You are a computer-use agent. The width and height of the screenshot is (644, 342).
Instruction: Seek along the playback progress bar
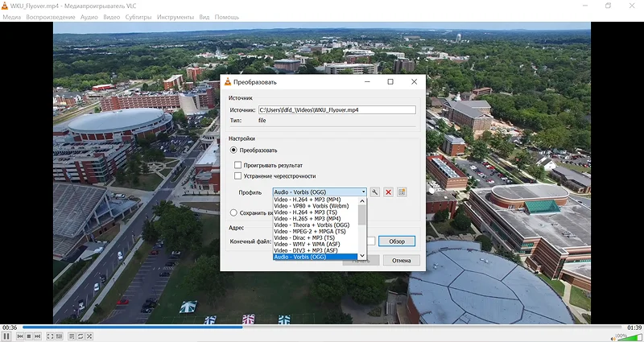point(322,328)
